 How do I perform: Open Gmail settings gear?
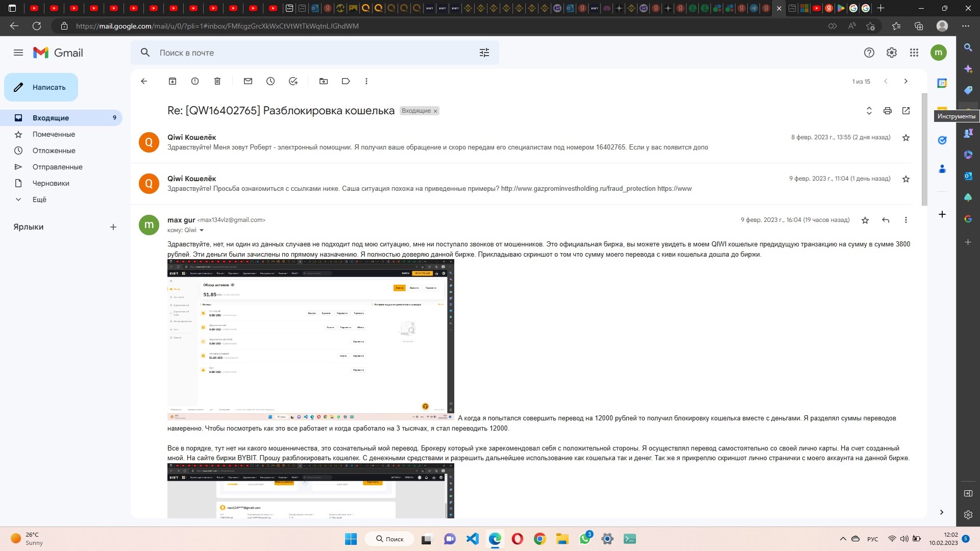point(892,53)
